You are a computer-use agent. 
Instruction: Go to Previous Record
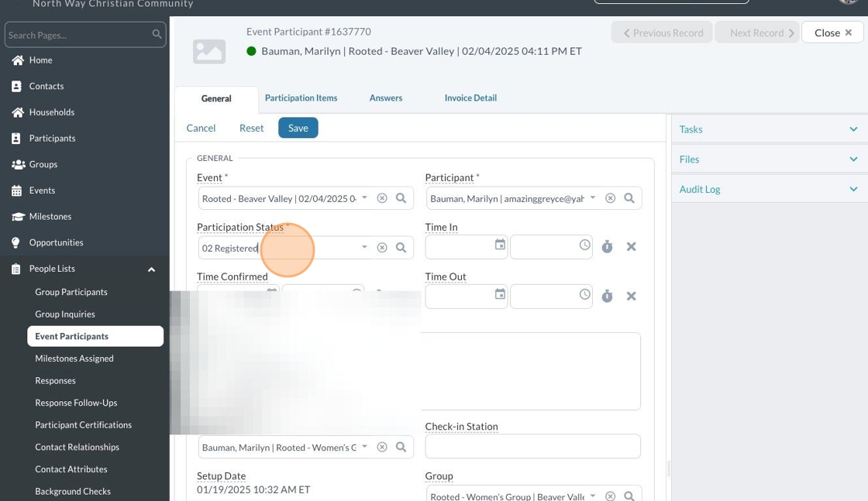662,33
